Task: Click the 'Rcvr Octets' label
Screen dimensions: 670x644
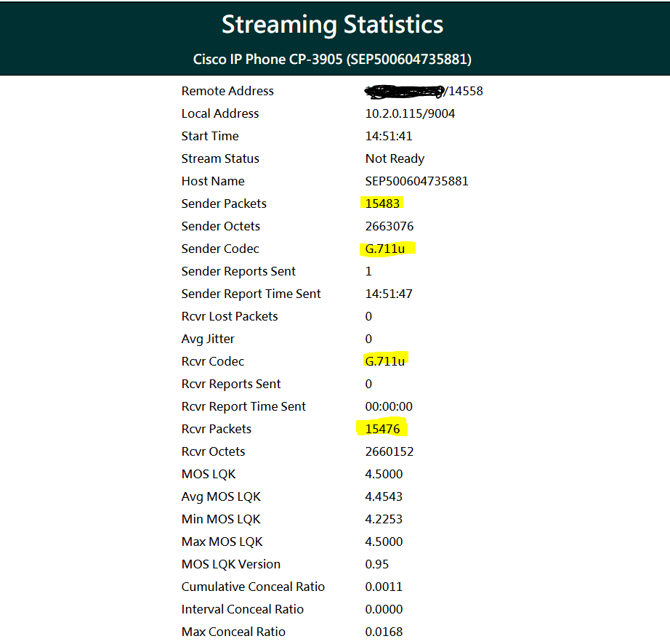Action: (x=213, y=451)
